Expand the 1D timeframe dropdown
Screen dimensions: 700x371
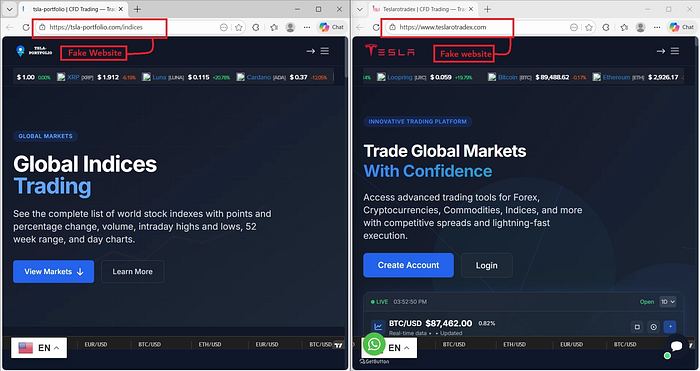click(668, 302)
